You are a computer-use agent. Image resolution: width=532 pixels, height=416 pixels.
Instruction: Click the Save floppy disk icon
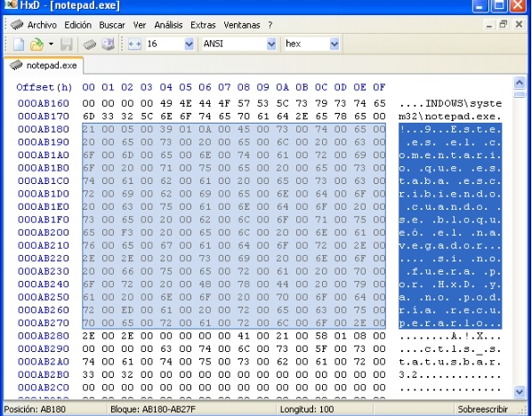[x=66, y=44]
